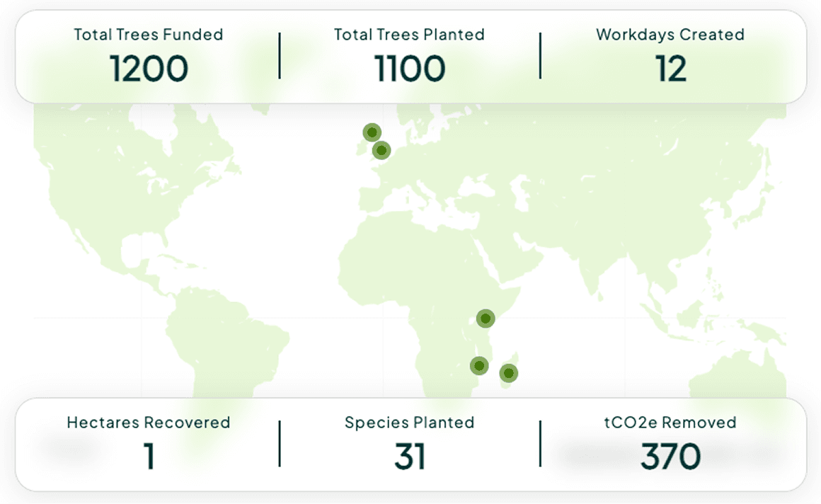This screenshot has height=504, width=821.
Task: Select the 12 workdays value
Action: (671, 69)
